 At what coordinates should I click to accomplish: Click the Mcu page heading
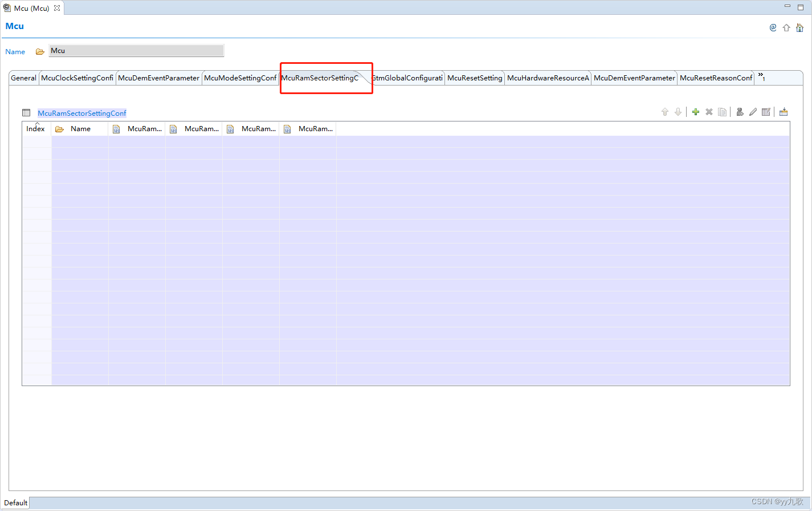(x=15, y=26)
